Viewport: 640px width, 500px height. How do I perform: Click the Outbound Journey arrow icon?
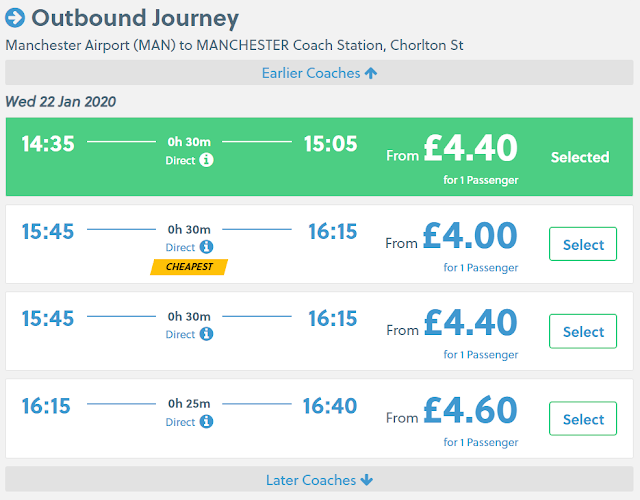[16, 18]
